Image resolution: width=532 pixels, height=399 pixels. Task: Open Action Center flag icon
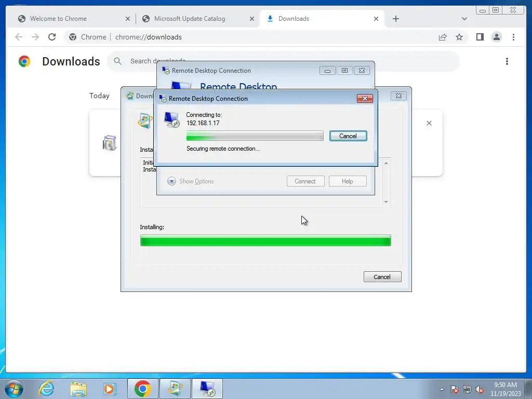[x=455, y=390]
